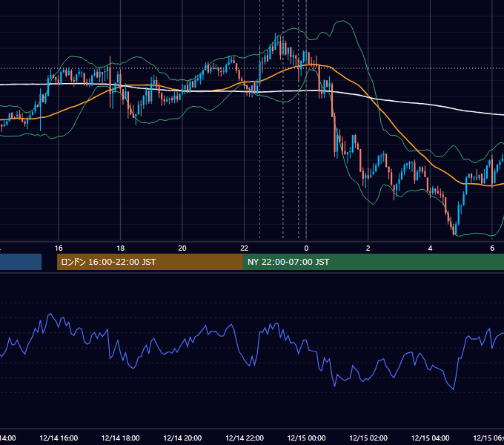Viewport: 504px width, 445px height.
Task: Click the 12/14 18:00 time label
Action: click(121, 438)
